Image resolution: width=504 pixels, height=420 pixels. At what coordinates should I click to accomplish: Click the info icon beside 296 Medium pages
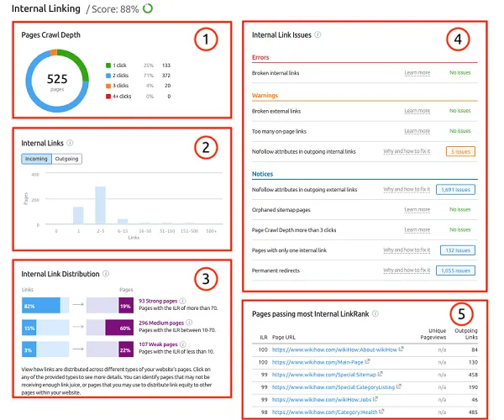pos(189,323)
